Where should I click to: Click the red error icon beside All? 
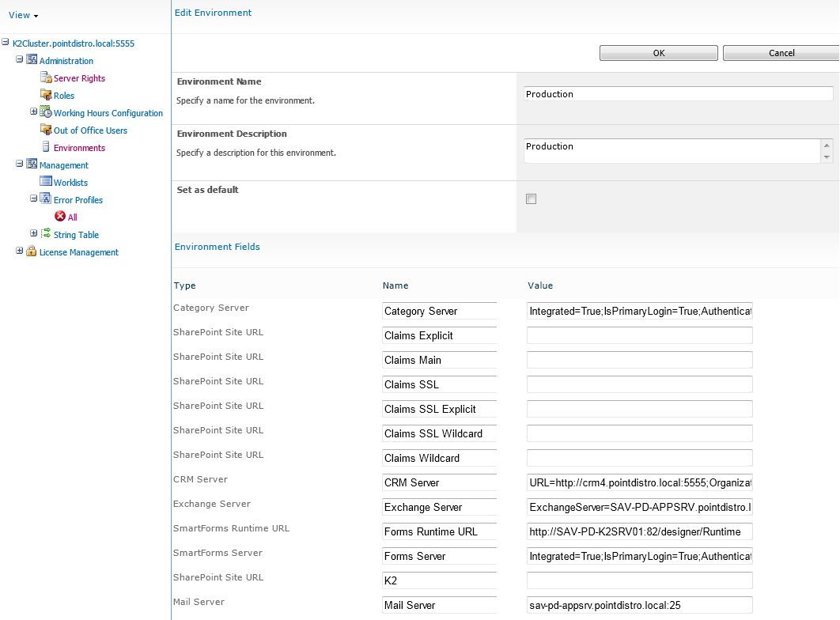tap(60, 217)
